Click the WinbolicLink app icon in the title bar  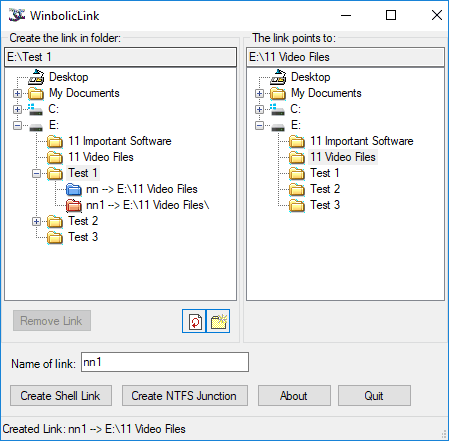pos(17,15)
